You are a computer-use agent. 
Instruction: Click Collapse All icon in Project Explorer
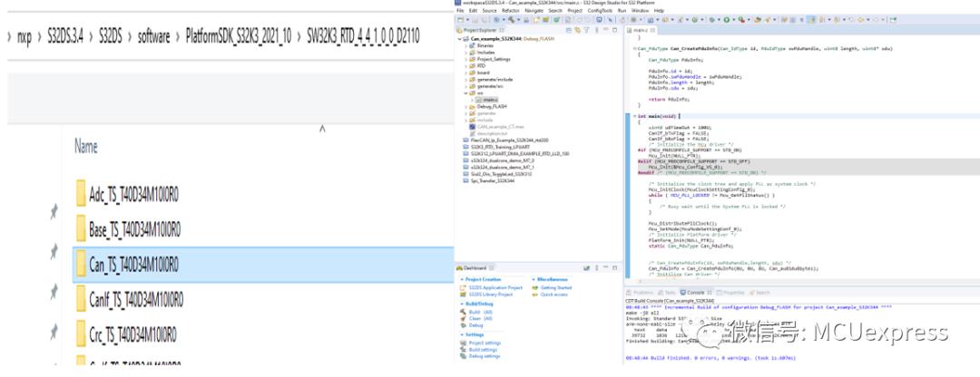pos(569,30)
